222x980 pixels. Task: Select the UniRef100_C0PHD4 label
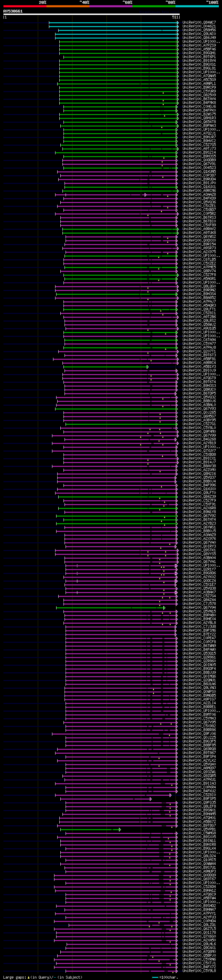199,921
